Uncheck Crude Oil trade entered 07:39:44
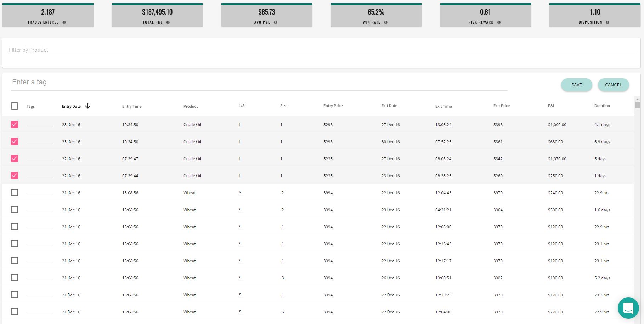The height and width of the screenshot is (324, 644). pyautogui.click(x=15, y=175)
